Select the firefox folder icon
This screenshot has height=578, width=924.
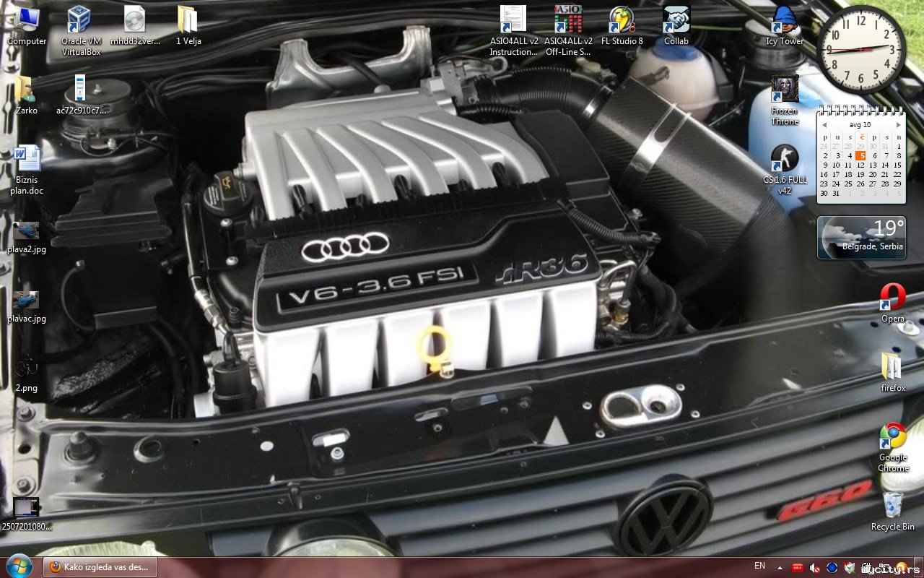tap(893, 372)
